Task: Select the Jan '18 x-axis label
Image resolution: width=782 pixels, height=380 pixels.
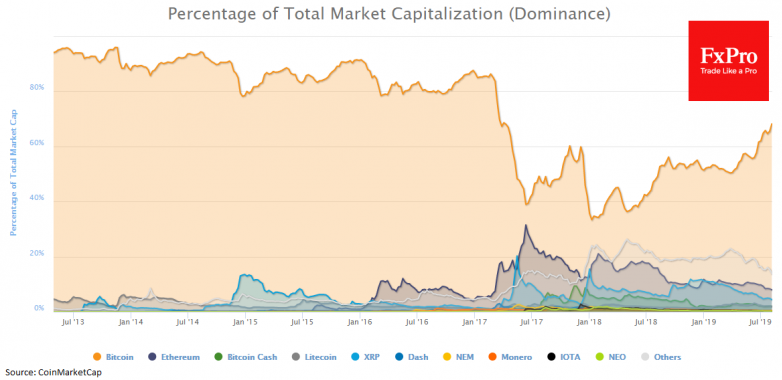Action: pyautogui.click(x=589, y=323)
